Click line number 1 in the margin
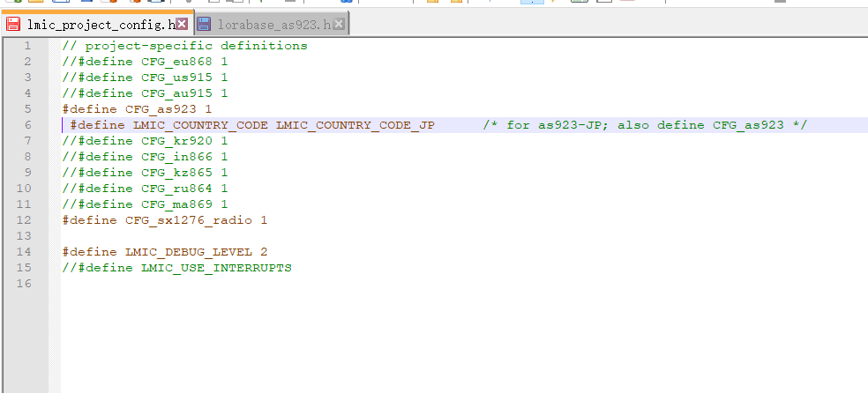Viewport: 868px width, 393px height. point(27,45)
